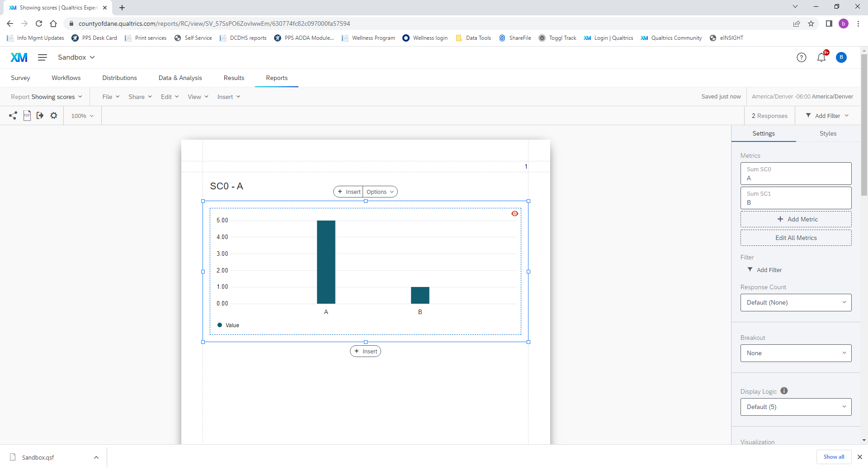Open the File menu

coord(111,97)
